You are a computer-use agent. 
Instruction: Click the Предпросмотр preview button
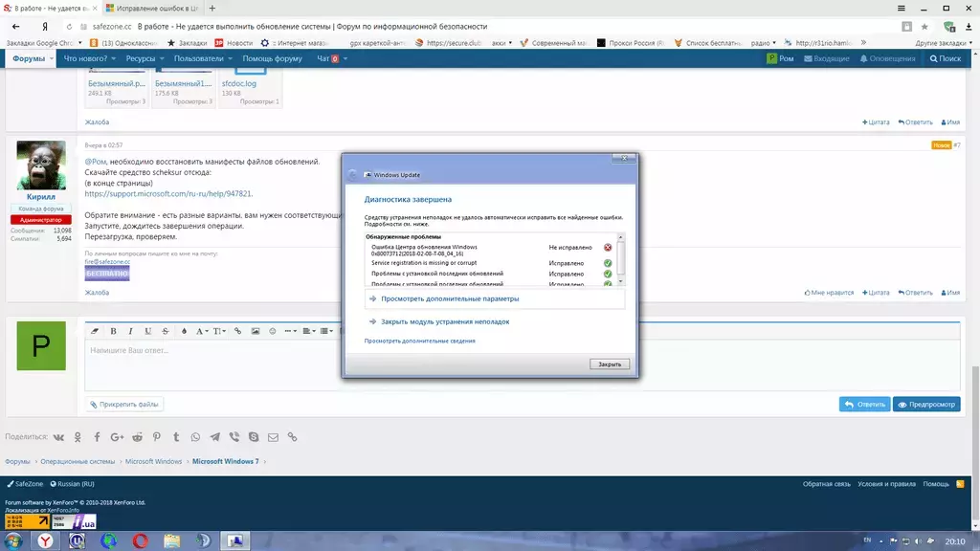click(926, 405)
